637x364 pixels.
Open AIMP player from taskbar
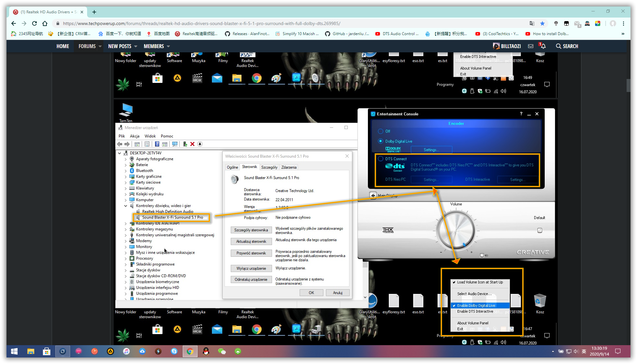(110, 351)
